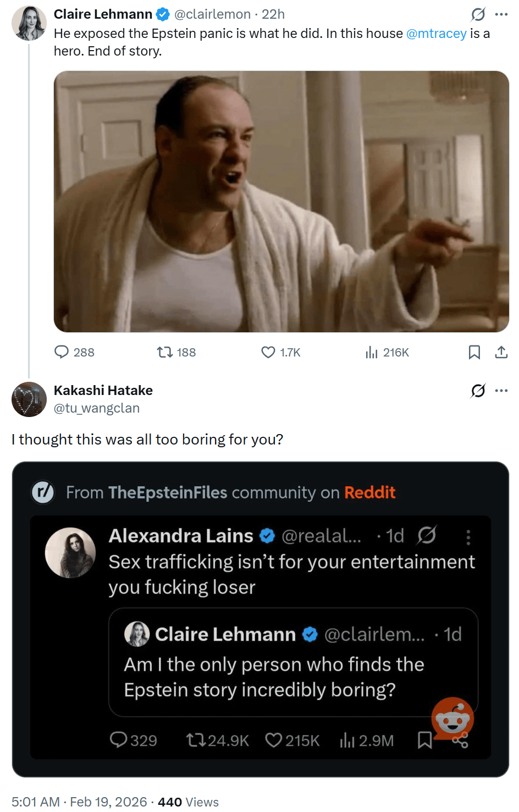The width and height of the screenshot is (519, 812).
Task: Click Grok icon on Kakashi Hatake's reply
Action: [478, 391]
